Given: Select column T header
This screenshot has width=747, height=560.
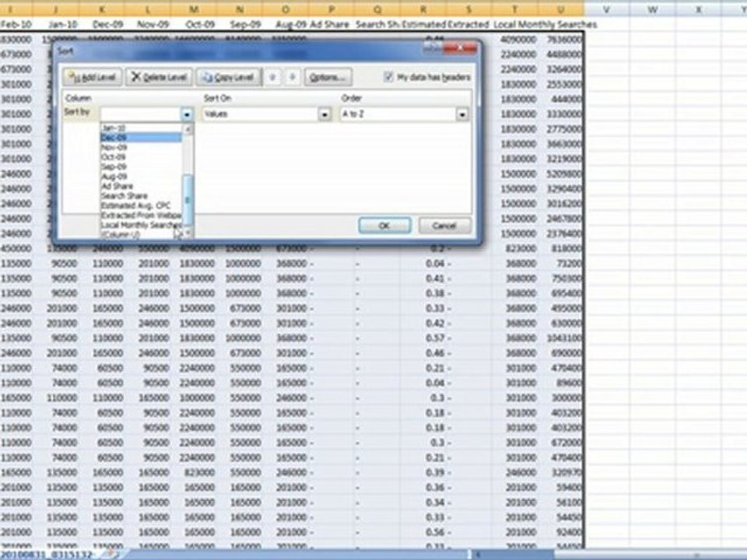Looking at the screenshot, I should click(514, 9).
